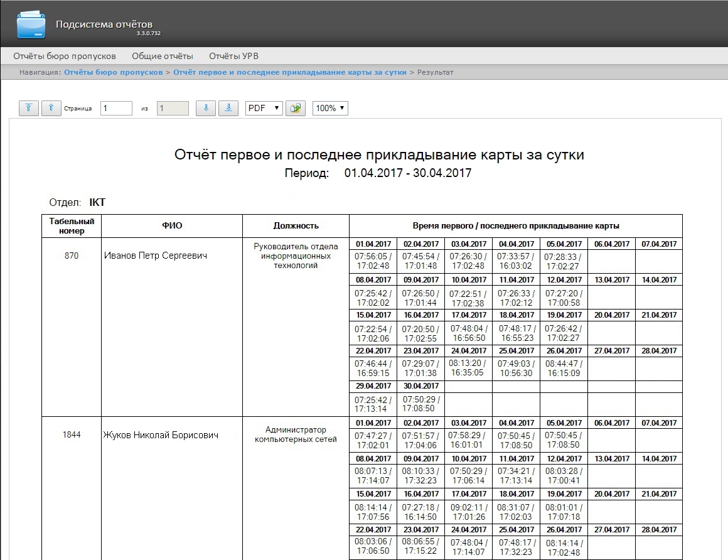The image size is (728, 560).
Task: Click the total pages field
Action: tap(173, 108)
